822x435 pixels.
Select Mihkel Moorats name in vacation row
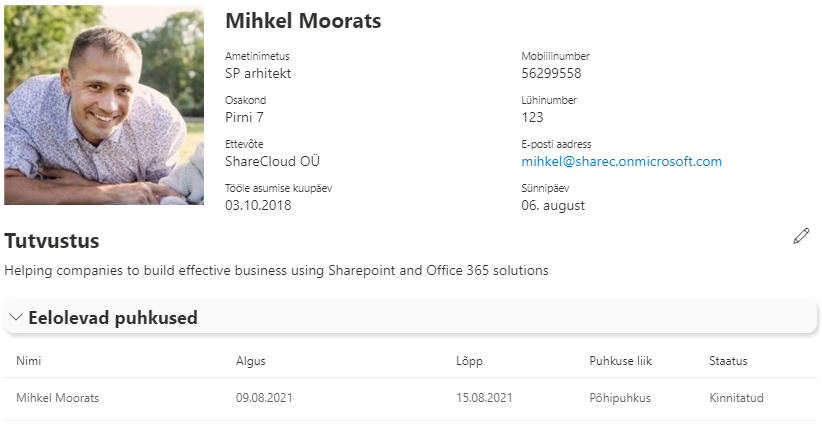(57, 398)
